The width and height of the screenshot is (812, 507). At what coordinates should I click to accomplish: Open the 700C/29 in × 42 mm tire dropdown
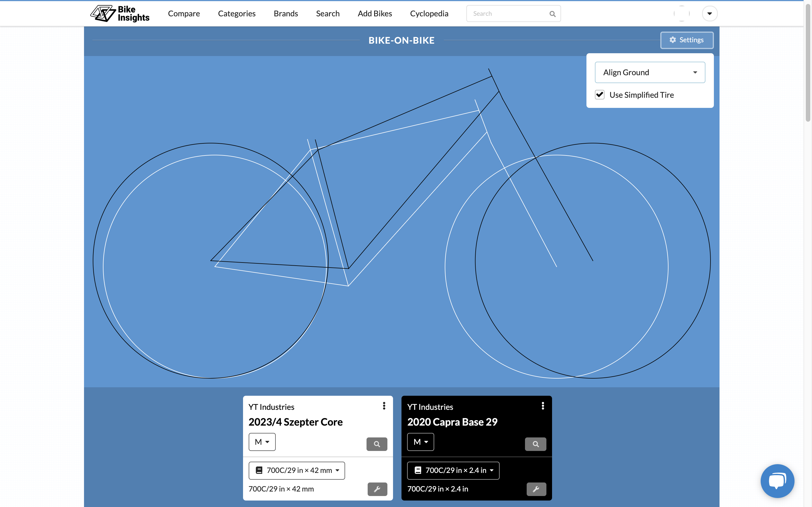click(x=297, y=470)
